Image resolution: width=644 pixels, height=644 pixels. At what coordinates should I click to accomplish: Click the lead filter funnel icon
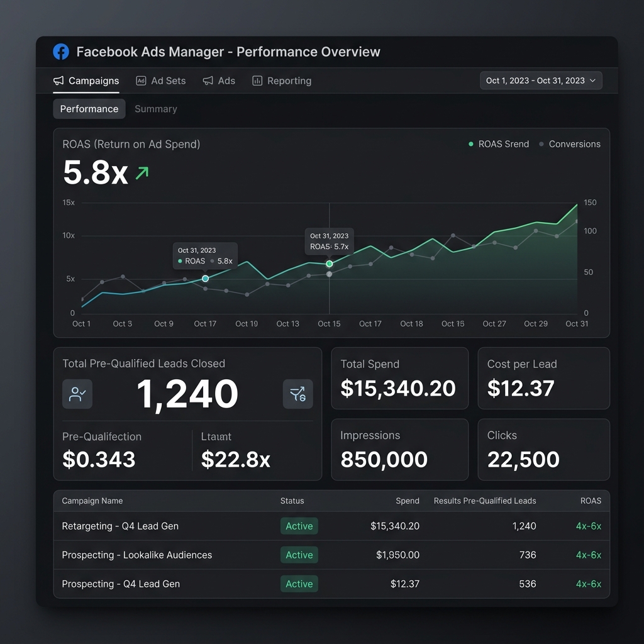pyautogui.click(x=297, y=394)
